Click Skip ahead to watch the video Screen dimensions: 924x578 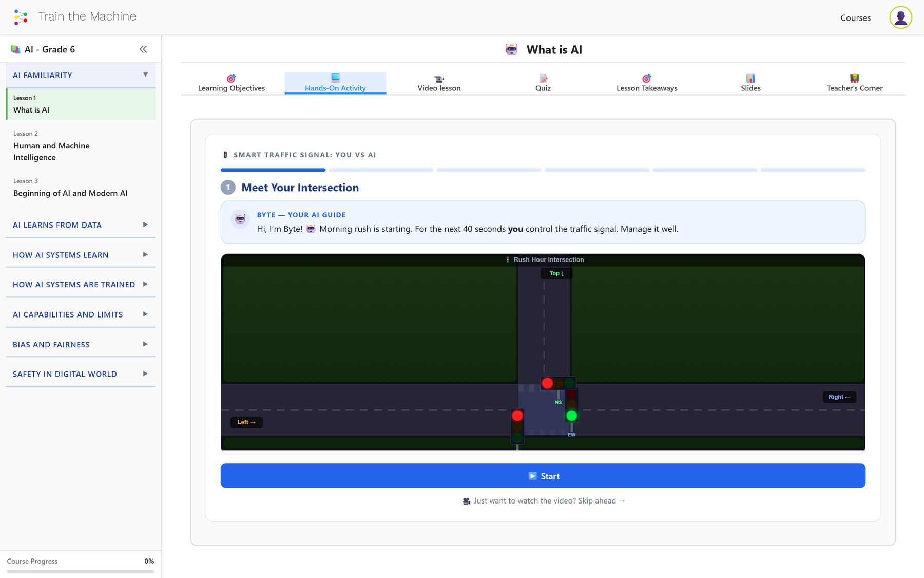click(x=544, y=501)
